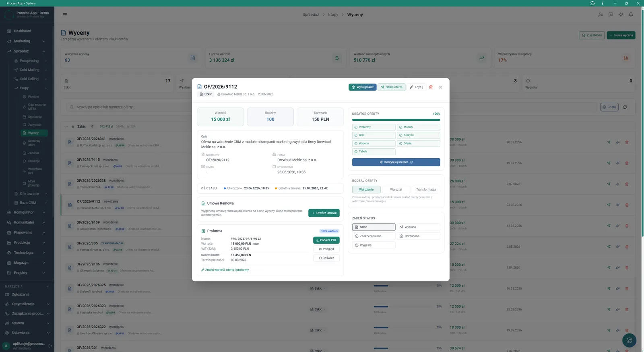
Task: Delete the offer row dated 3.07.2026
Action: click(x=627, y=184)
